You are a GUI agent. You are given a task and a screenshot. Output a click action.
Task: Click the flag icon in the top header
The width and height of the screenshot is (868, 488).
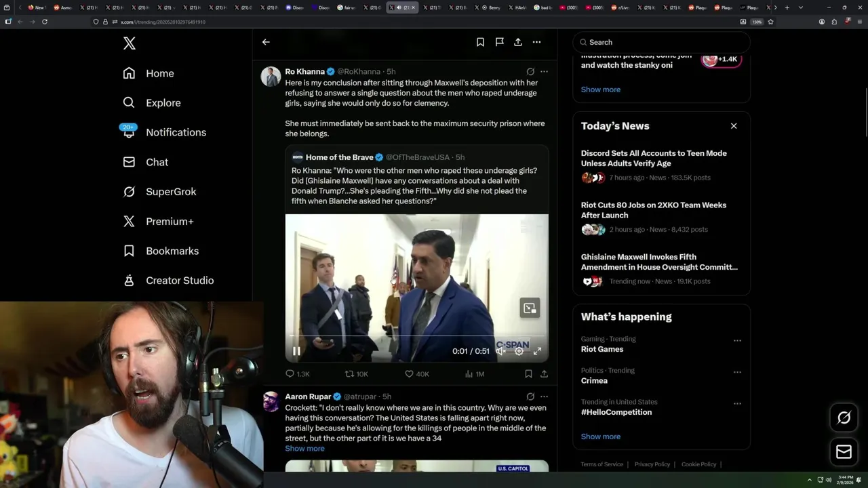[499, 42]
